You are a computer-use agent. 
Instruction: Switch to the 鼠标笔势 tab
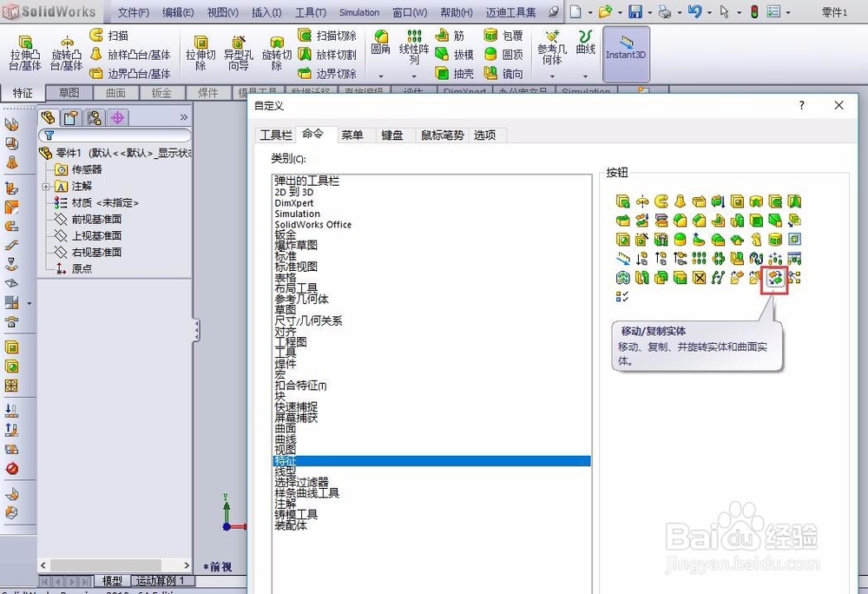[x=443, y=135]
